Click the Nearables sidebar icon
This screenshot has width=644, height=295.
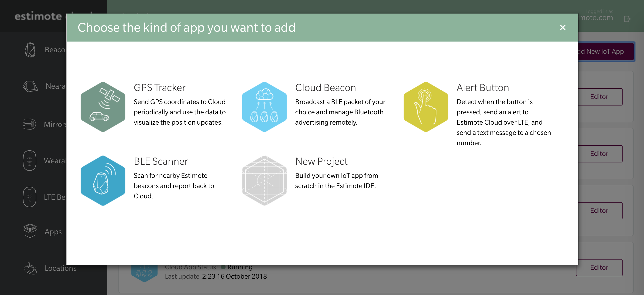(30, 86)
